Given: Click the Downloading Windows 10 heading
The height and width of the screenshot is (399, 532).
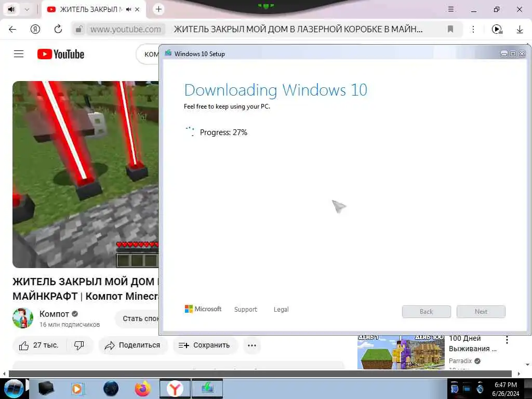Looking at the screenshot, I should point(275,90).
